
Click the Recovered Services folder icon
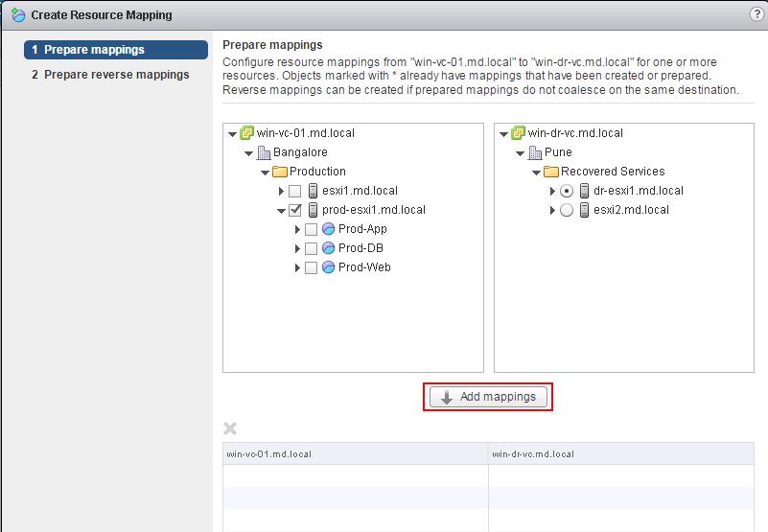(x=551, y=172)
